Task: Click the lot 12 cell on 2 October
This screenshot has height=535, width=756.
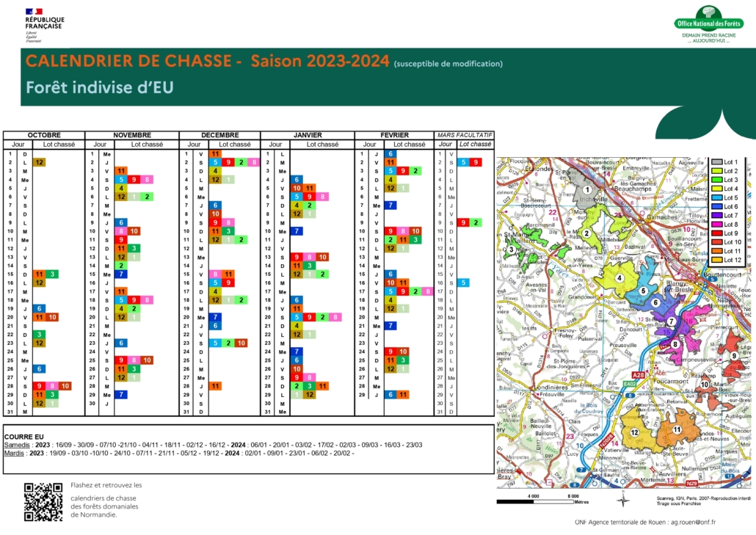Action: [39, 162]
